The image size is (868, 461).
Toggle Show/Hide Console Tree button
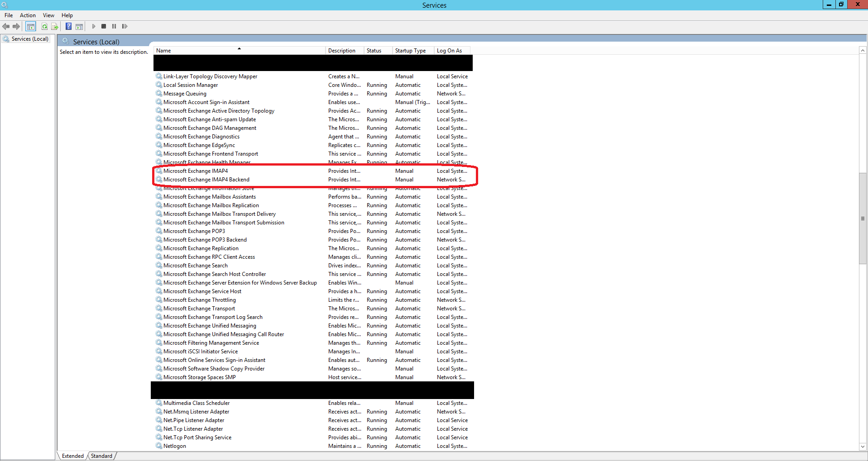click(x=31, y=27)
